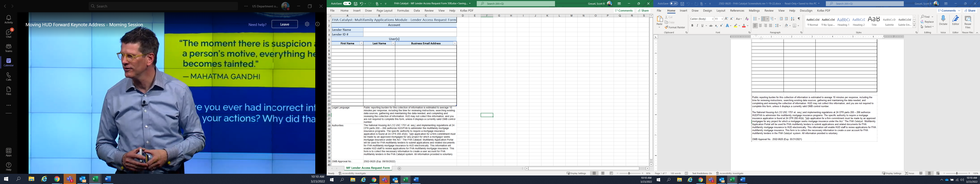Screen dimensions: 980x184
Task: Open the First Name column filter dropdown
Action: coord(361,43)
